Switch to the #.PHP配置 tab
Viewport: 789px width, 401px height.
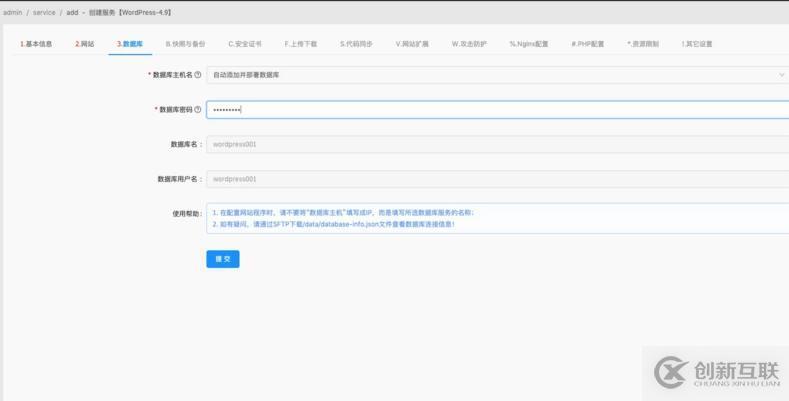588,44
